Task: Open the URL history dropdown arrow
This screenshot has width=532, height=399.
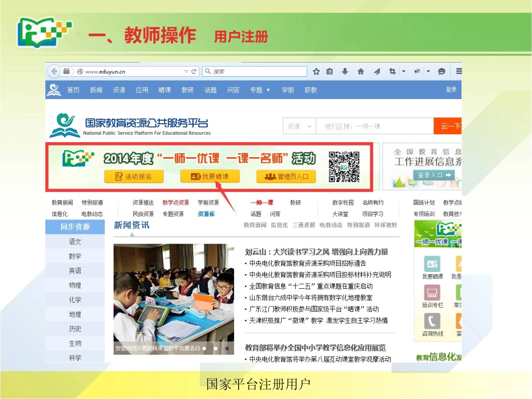Action: point(186,72)
